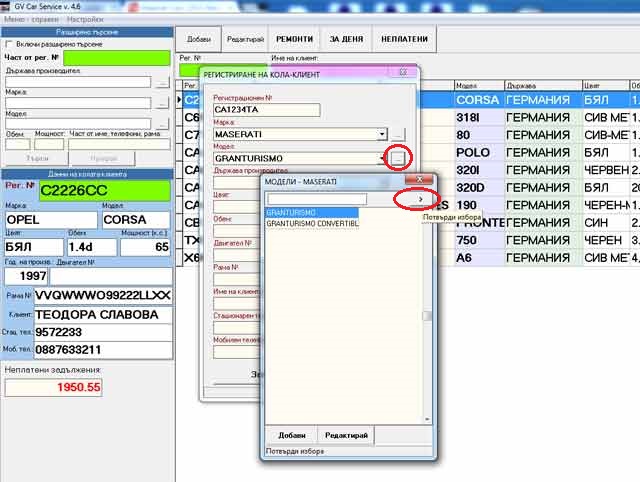Viewport: 640px width, 482px height.
Task: Click Редактирай in the models dialog
Action: click(346, 435)
